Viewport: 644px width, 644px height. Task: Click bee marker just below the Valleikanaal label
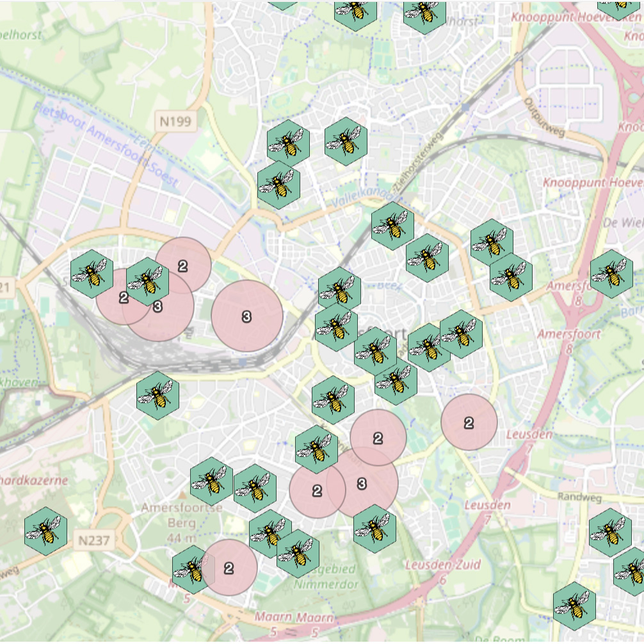tap(392, 225)
